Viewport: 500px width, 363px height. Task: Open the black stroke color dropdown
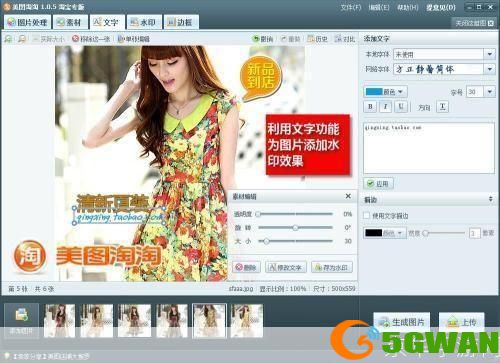click(384, 233)
